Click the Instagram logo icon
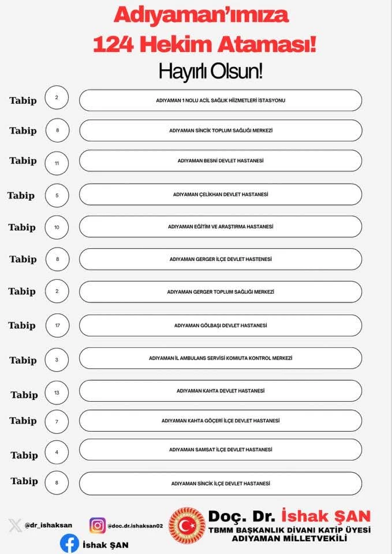The height and width of the screenshot is (554, 392). (98, 525)
